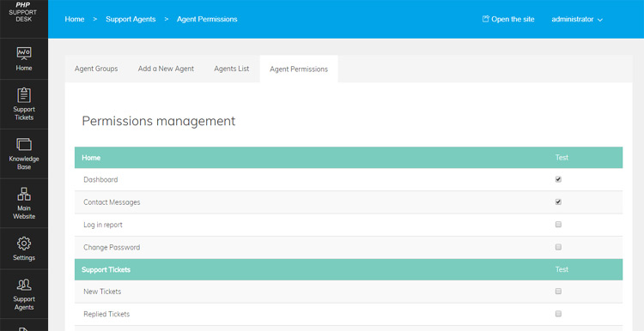The height and width of the screenshot is (331, 644).
Task: Go to Home in the breadcrumb
Action: coord(75,19)
